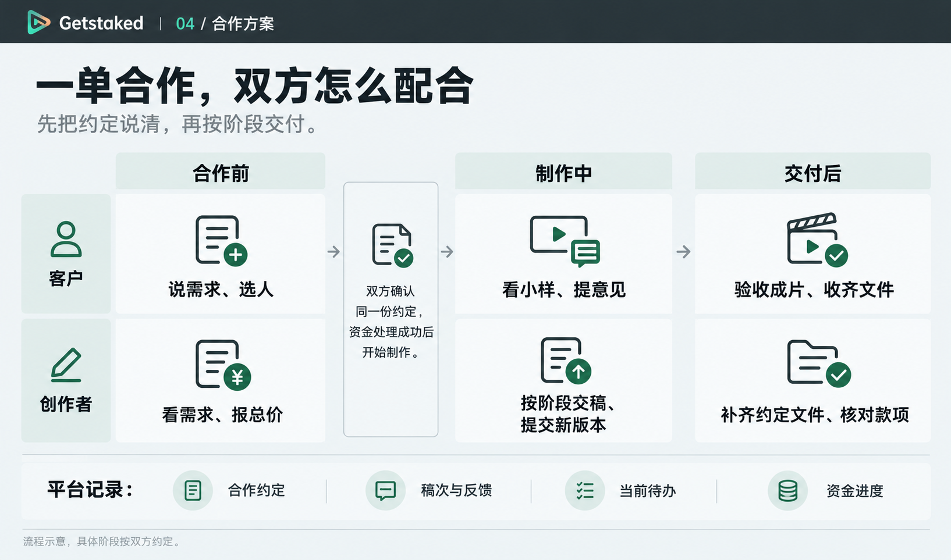Click the title 一单合作，双方怎么配合
This screenshot has height=560, width=951.
(x=255, y=86)
